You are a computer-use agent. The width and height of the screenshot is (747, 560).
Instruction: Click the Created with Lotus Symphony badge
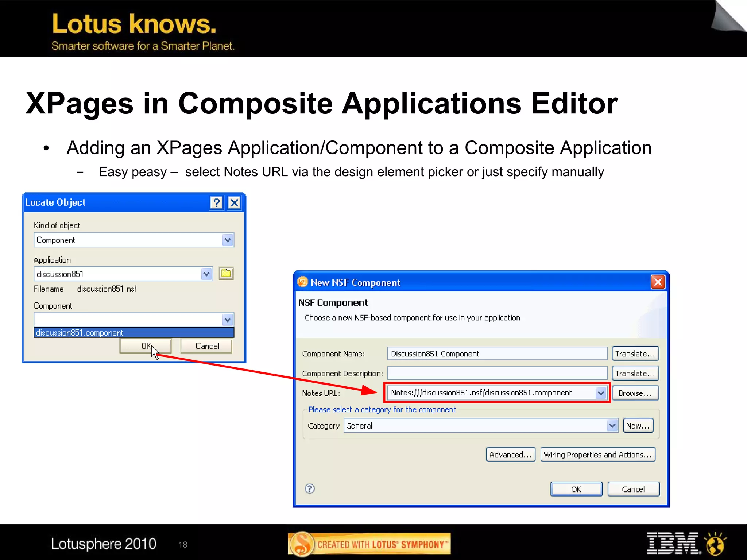tap(369, 544)
